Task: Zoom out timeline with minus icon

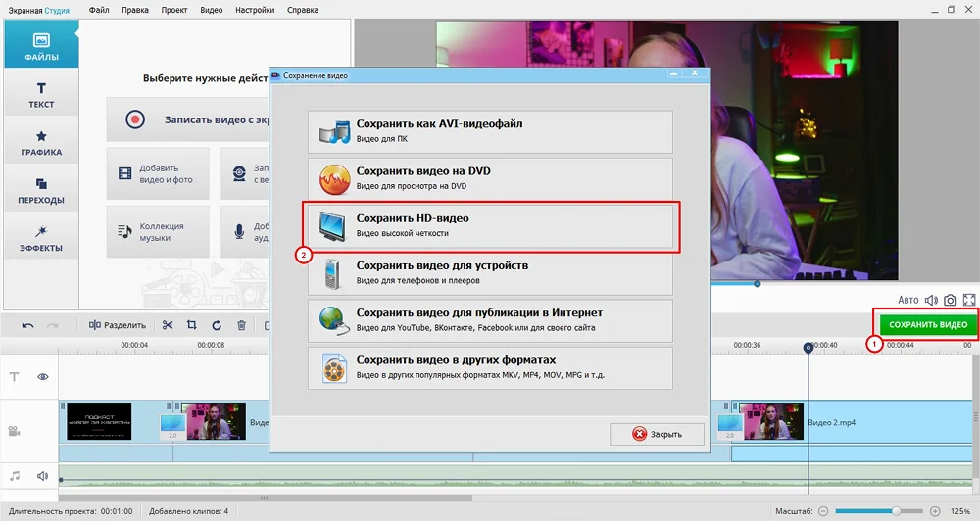Action: (x=823, y=511)
